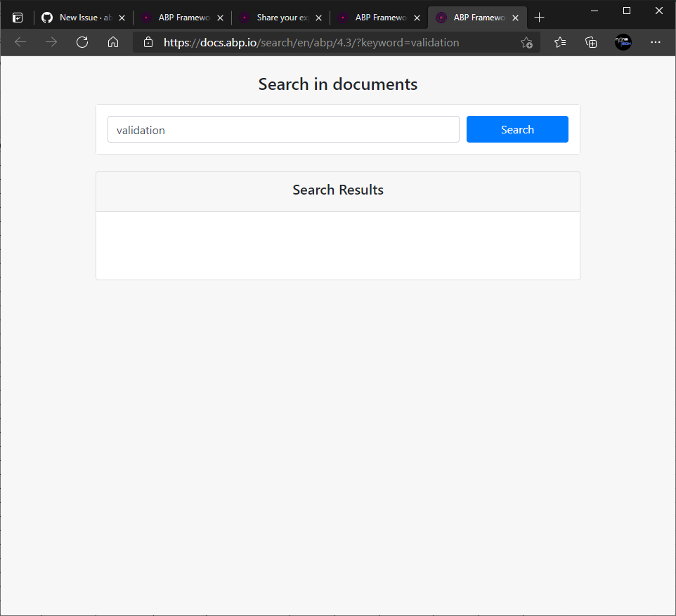The width and height of the screenshot is (676, 616).
Task: Reload the current page
Action: tap(82, 42)
